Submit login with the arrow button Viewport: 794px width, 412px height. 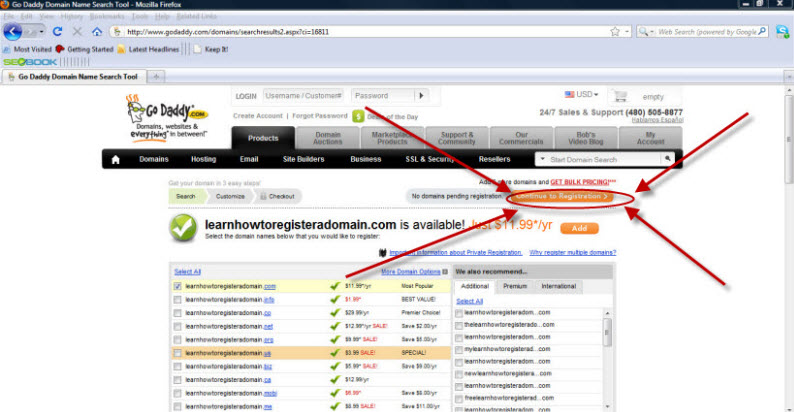pos(421,95)
